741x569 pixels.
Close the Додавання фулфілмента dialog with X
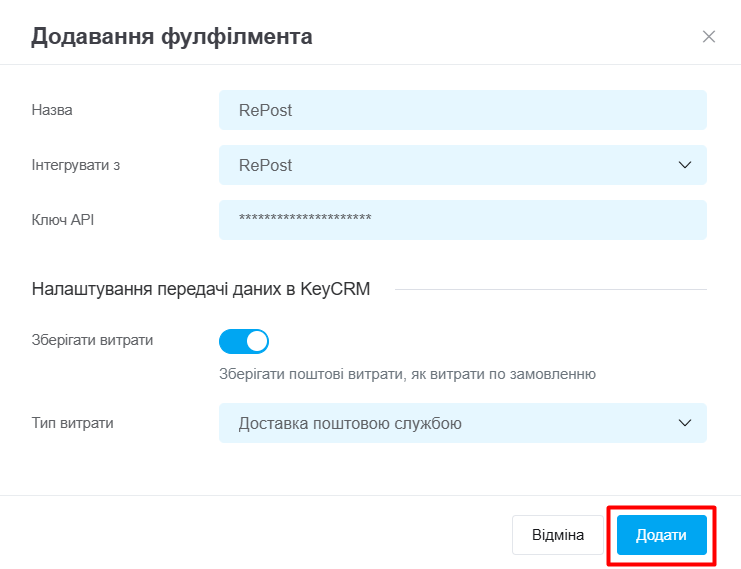tap(708, 36)
